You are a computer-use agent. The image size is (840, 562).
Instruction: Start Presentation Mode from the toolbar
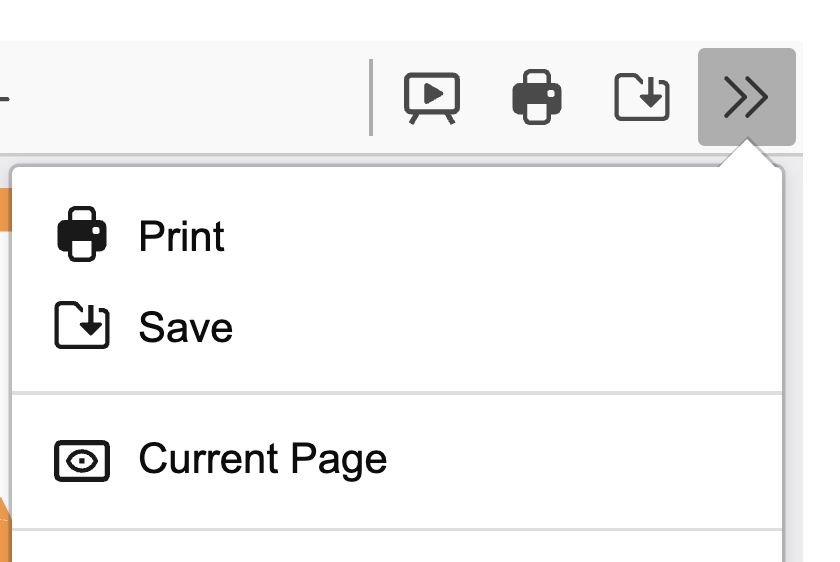click(x=431, y=98)
